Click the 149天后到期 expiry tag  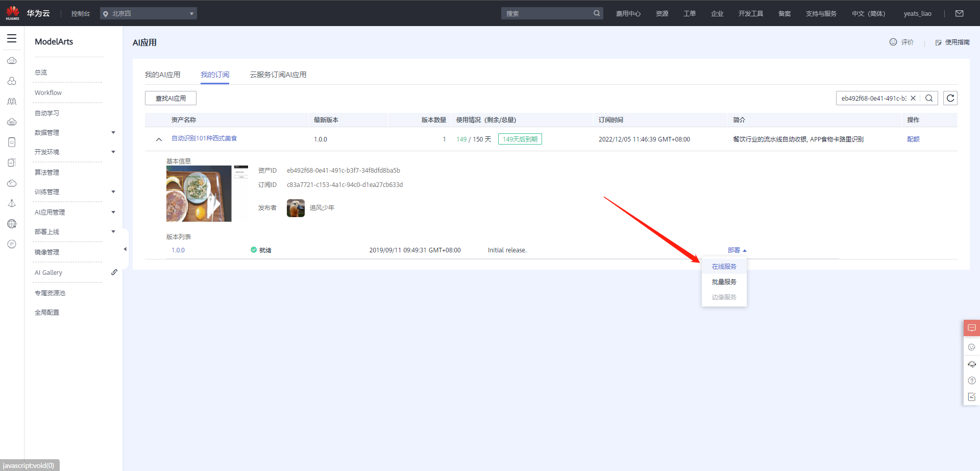pos(520,139)
